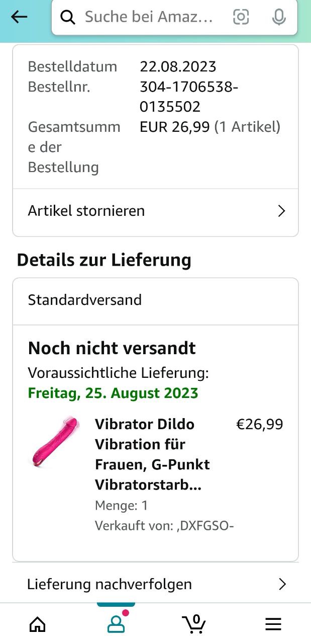The width and height of the screenshot is (311, 644).
Task: Tap the €26,99 item price
Action: [x=259, y=424]
